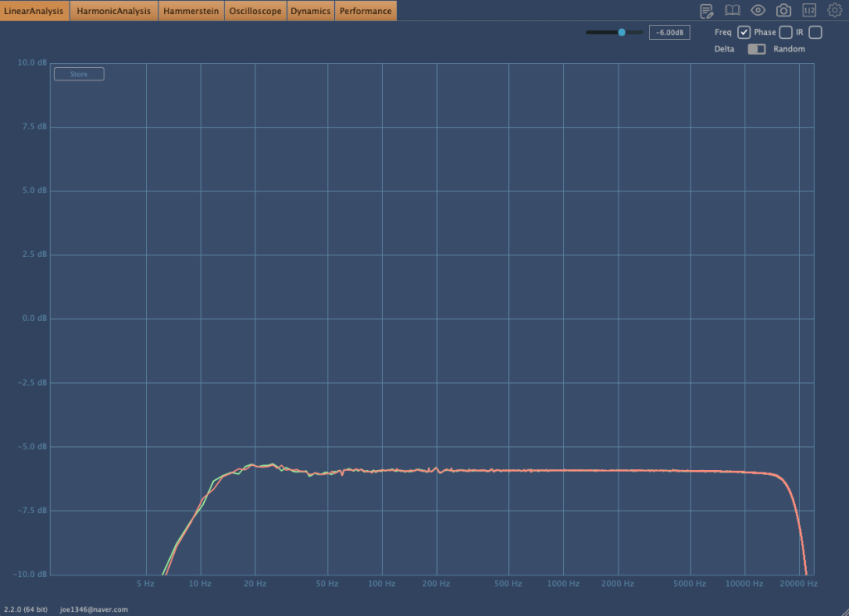Click the 1|2 compare icon
Viewport: 849px width, 616px height.
pos(808,11)
